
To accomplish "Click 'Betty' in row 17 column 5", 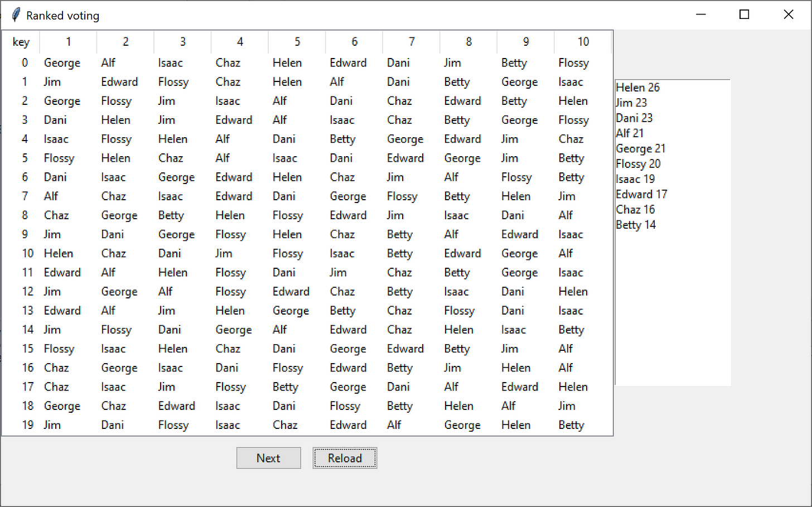I will pyautogui.click(x=285, y=387).
